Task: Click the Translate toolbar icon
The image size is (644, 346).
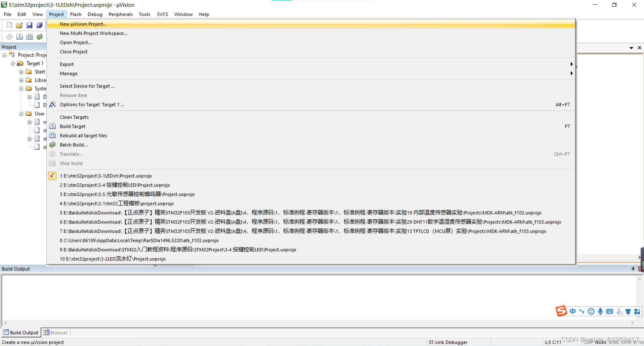Action: 9,37
